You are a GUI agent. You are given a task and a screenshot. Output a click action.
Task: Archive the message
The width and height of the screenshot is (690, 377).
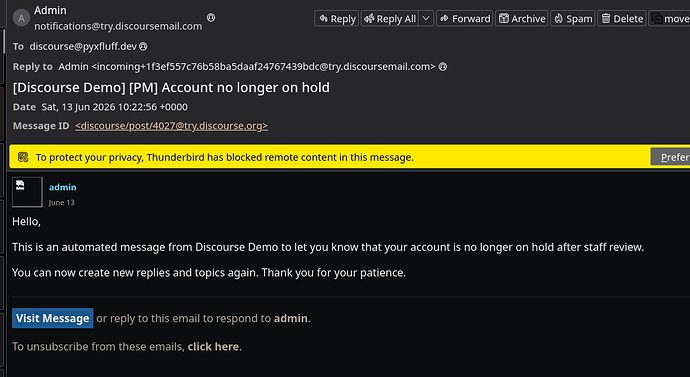click(522, 18)
